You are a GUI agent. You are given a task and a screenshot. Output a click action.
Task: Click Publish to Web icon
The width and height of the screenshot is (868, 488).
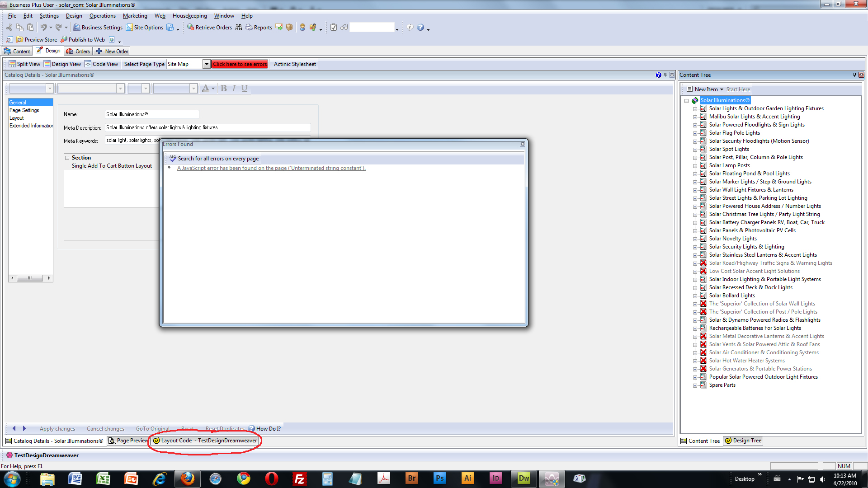64,40
